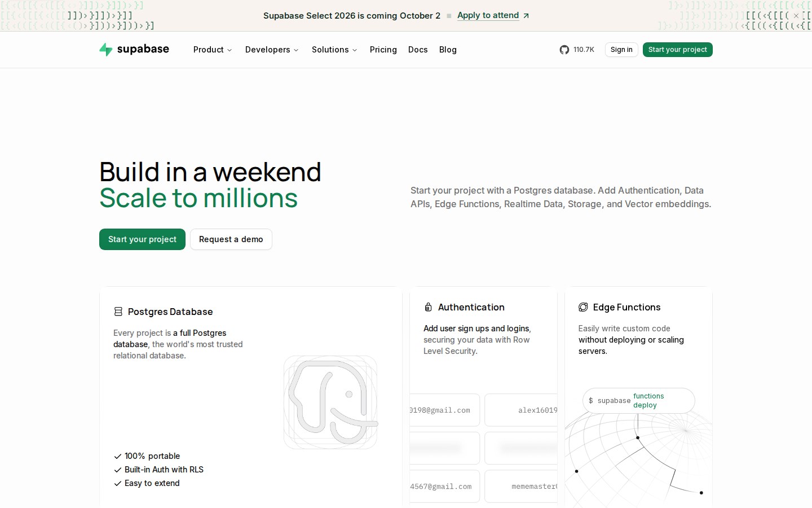This screenshot has height=508, width=812.
Task: Expand the Product dropdown menu
Action: 213,50
